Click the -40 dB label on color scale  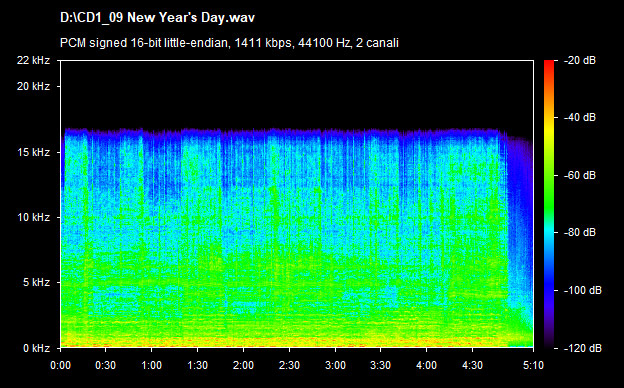pos(580,118)
